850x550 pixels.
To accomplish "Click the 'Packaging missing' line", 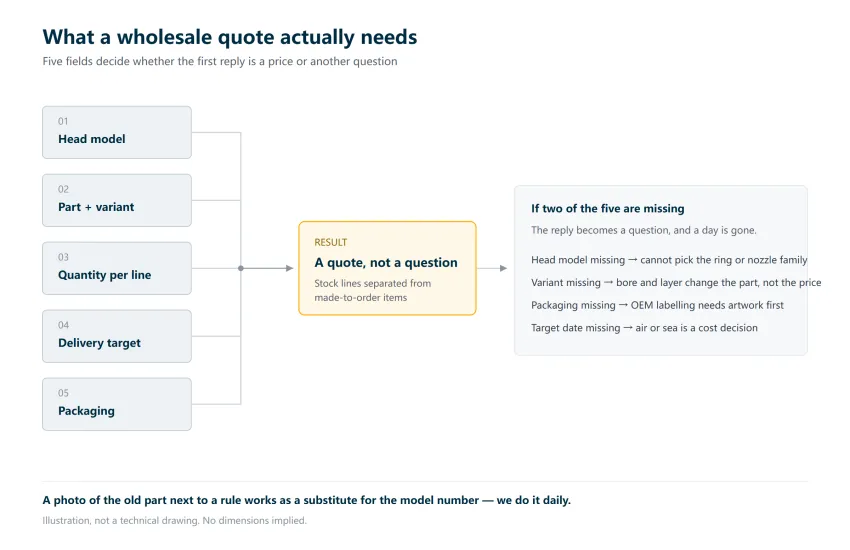I will pyautogui.click(x=657, y=305).
